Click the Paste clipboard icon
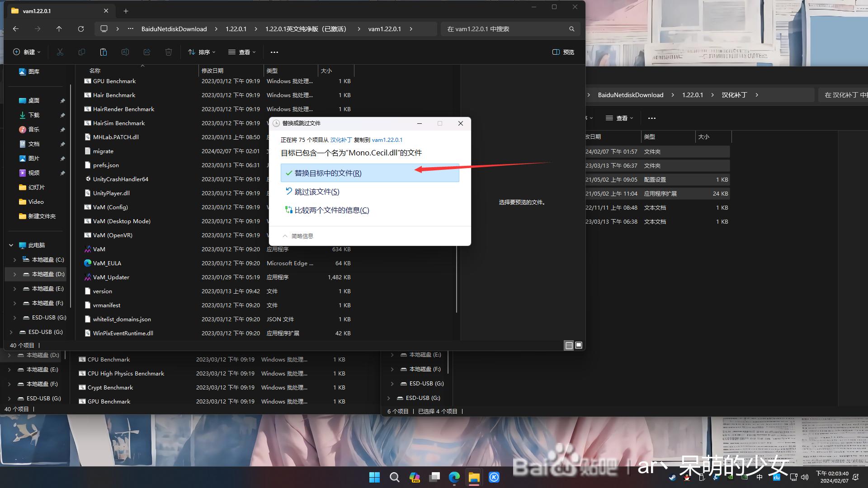The height and width of the screenshot is (488, 868). 104,52
